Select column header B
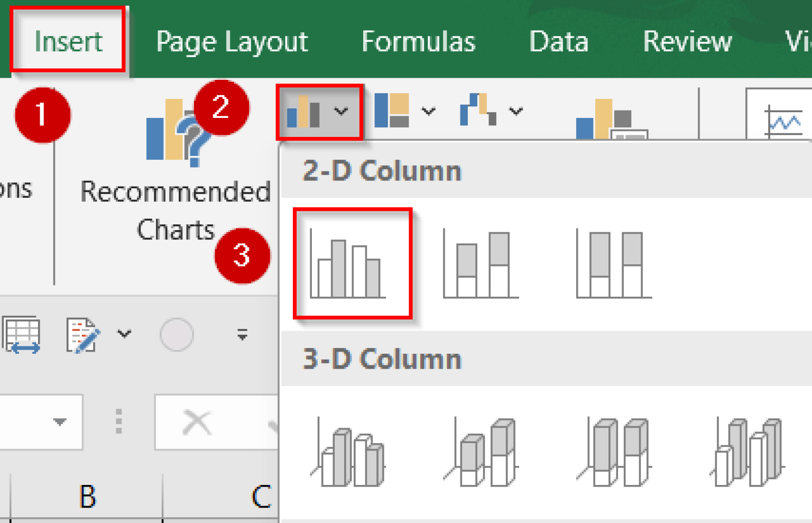 [x=87, y=496]
